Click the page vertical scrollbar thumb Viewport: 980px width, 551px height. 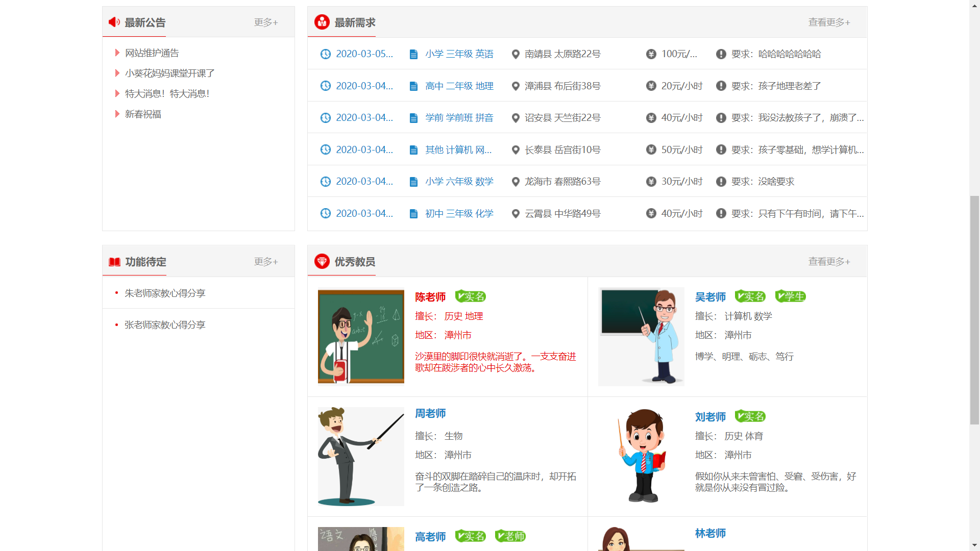(974, 310)
